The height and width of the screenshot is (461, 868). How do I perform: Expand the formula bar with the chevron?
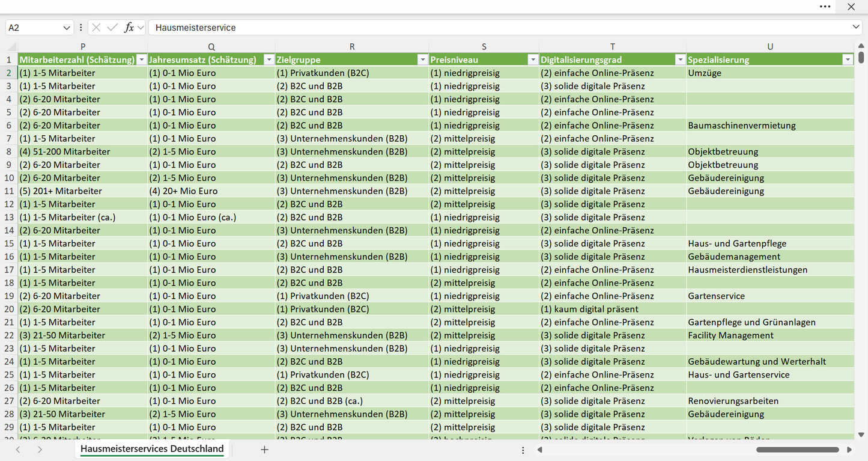point(856,28)
